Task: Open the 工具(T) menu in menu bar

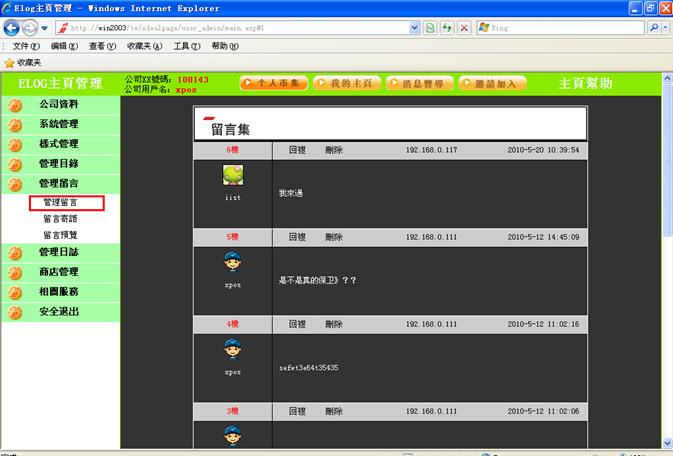Action: [x=187, y=46]
